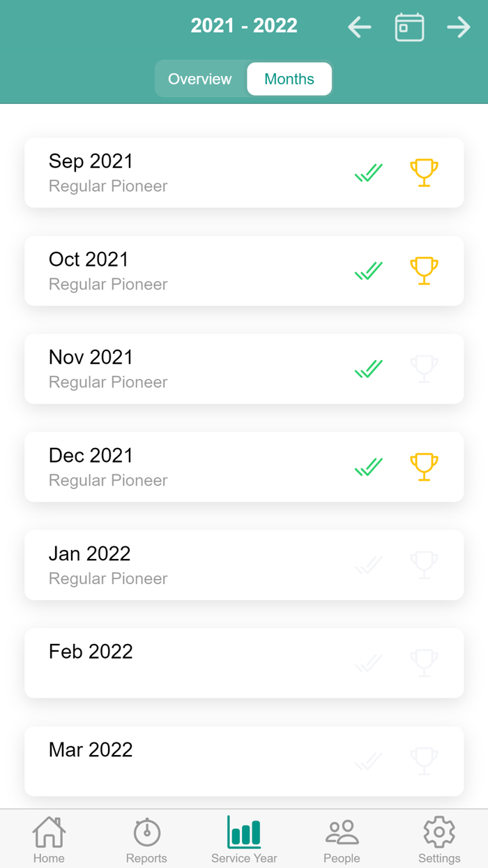This screenshot has width=488, height=868.
Task: Toggle the Jan 2022 double-check mark
Action: (369, 565)
